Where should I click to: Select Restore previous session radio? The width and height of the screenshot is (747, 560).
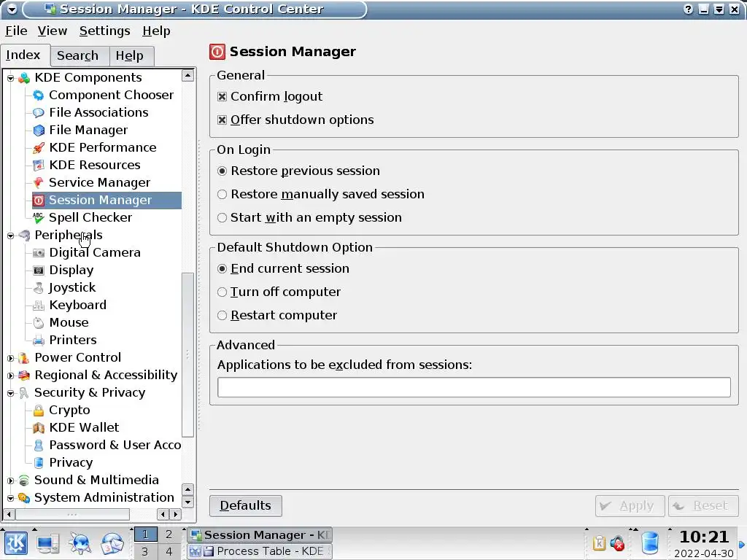222,171
